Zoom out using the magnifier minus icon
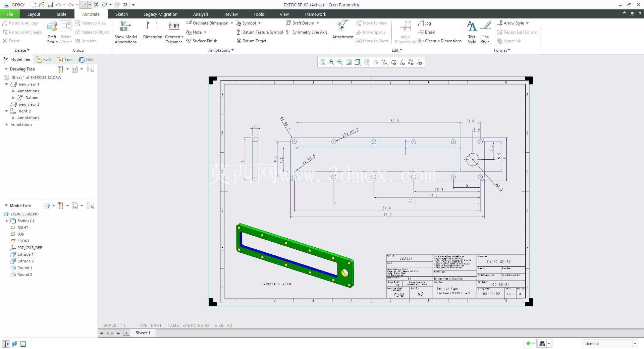 click(340, 62)
